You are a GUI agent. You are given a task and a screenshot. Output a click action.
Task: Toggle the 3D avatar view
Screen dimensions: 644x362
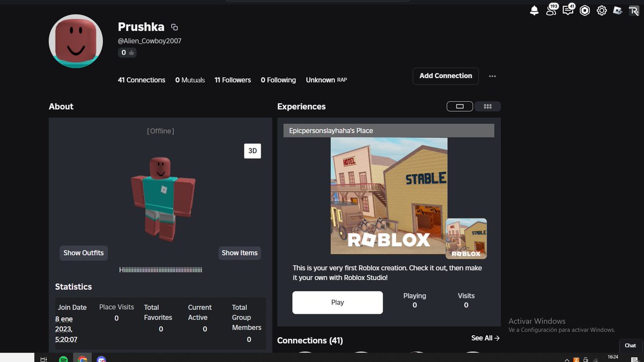(x=252, y=151)
